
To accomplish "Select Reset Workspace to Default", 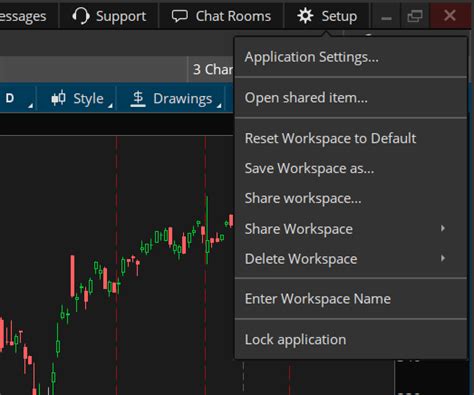I will coord(351,138).
